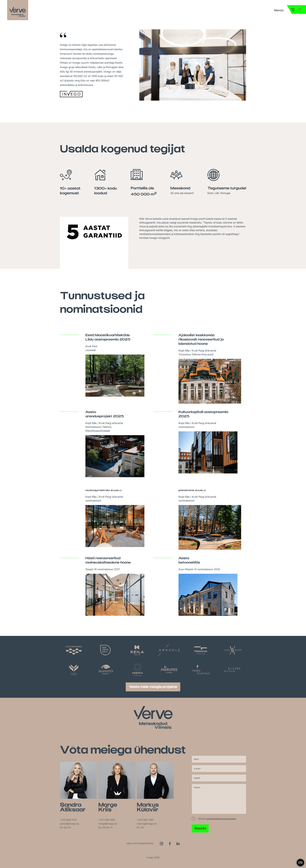
Task: Open the andmete töötlemise tingimustega link
Action: 221,818
